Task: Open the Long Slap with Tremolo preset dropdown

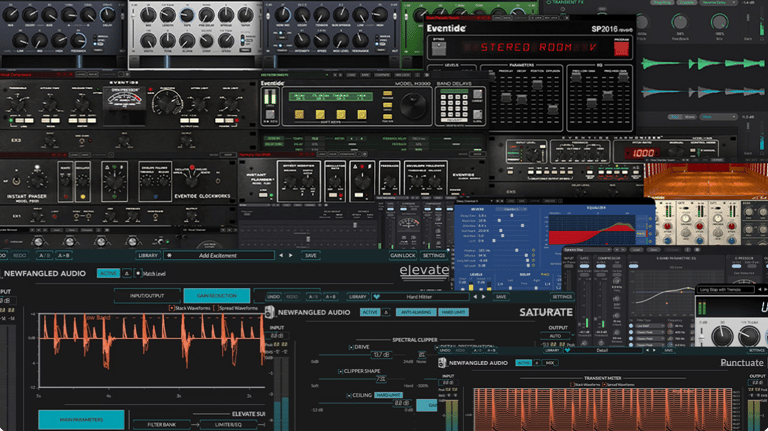Action: click(x=726, y=290)
